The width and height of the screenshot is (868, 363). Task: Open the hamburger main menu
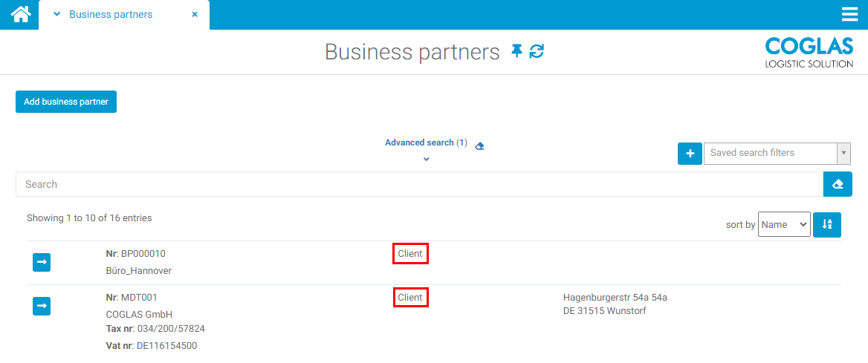(849, 15)
